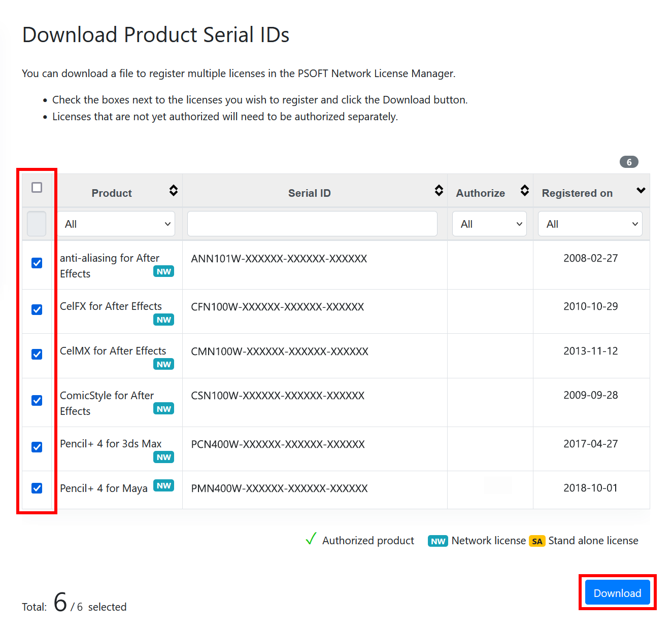Click the sort icon in Product column header
This screenshot has height=634, width=672.
174,191
